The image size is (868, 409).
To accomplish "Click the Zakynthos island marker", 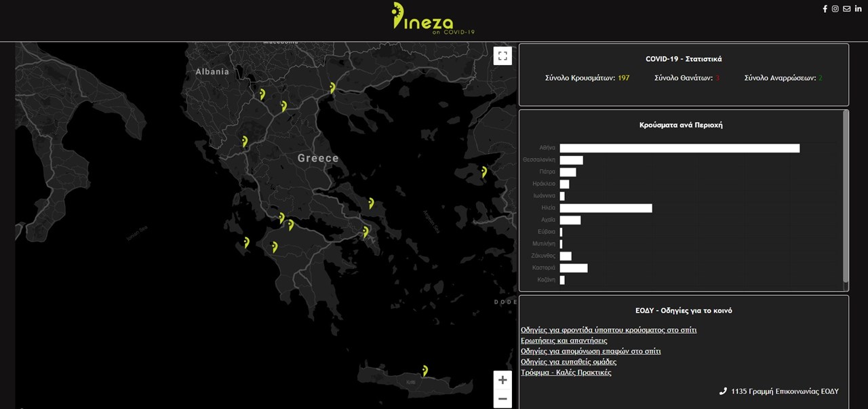I will (246, 242).
